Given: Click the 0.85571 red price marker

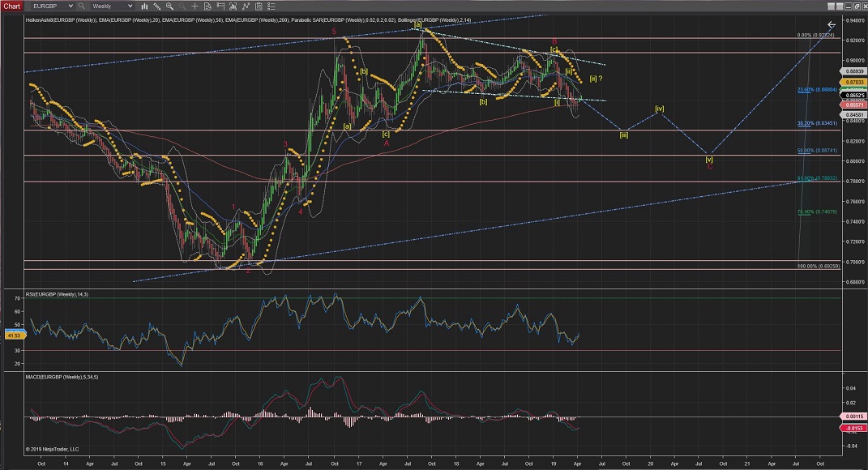Looking at the screenshot, I should point(853,105).
